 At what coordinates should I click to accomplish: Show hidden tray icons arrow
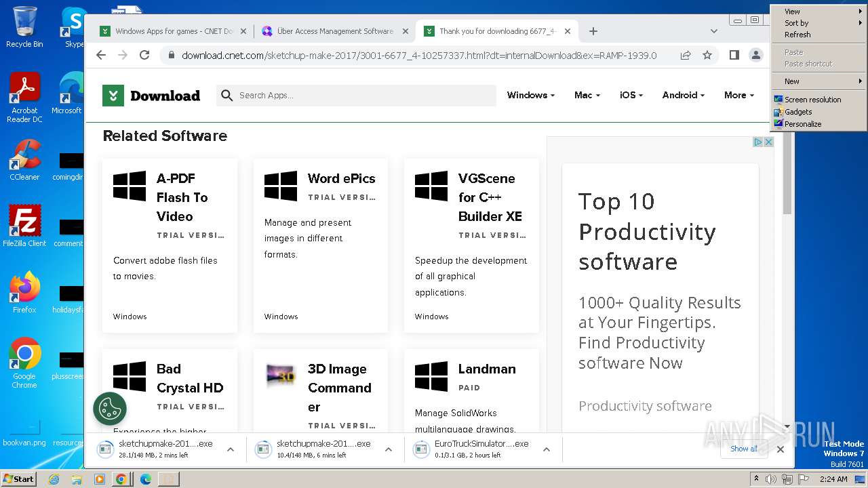[x=757, y=479]
